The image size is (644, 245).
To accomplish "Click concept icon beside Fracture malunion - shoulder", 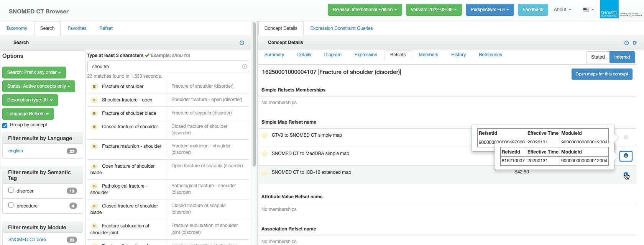I will coord(94,146).
